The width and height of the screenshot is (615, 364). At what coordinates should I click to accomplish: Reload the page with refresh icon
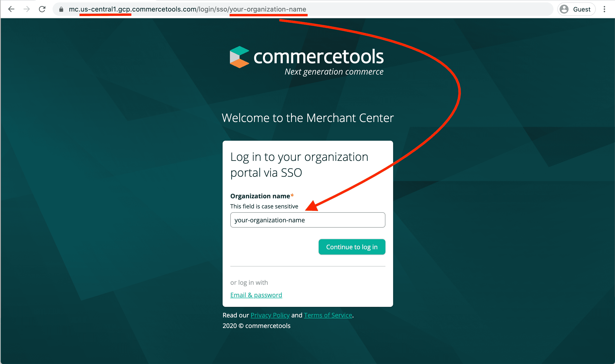(x=42, y=9)
